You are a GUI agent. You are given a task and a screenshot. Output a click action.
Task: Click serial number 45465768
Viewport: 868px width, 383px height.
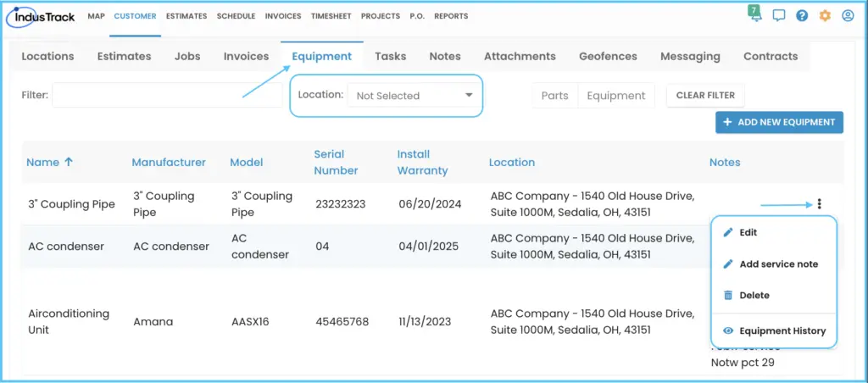click(342, 321)
